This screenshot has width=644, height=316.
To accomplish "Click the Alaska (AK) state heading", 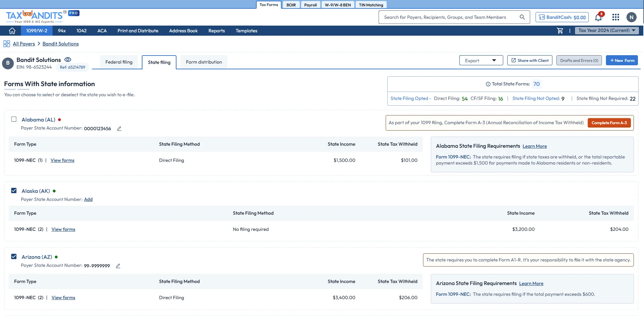I will pyautogui.click(x=36, y=191).
